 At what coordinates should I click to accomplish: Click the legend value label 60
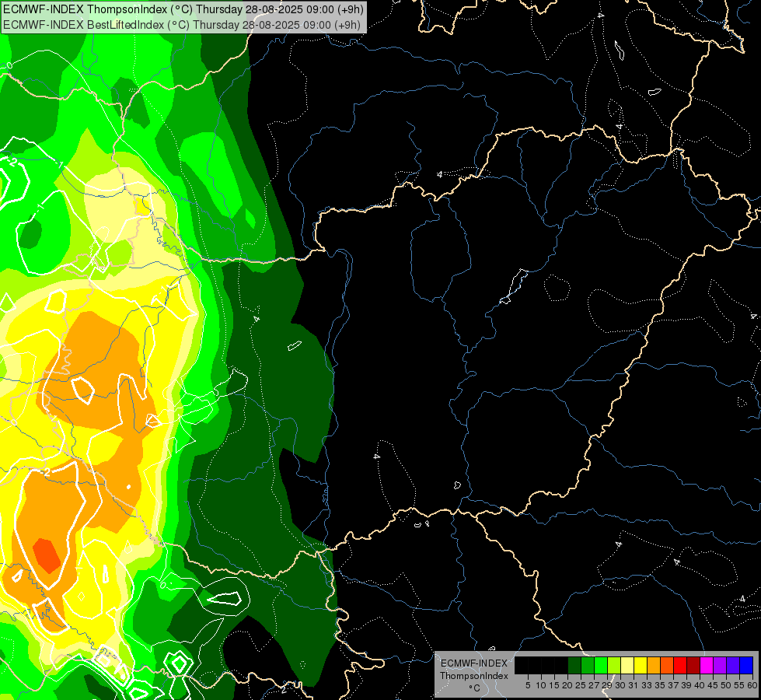(x=752, y=685)
